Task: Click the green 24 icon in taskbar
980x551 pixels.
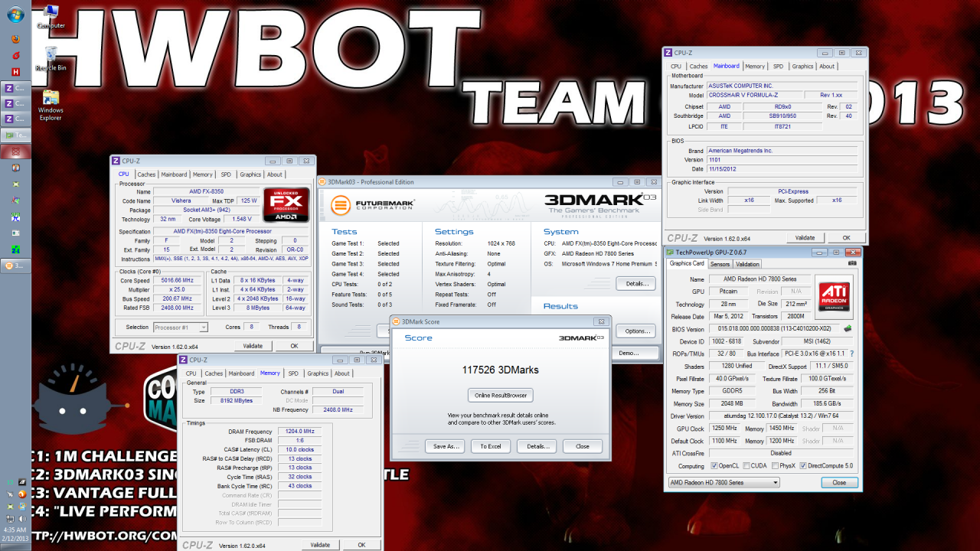Action: 15,249
